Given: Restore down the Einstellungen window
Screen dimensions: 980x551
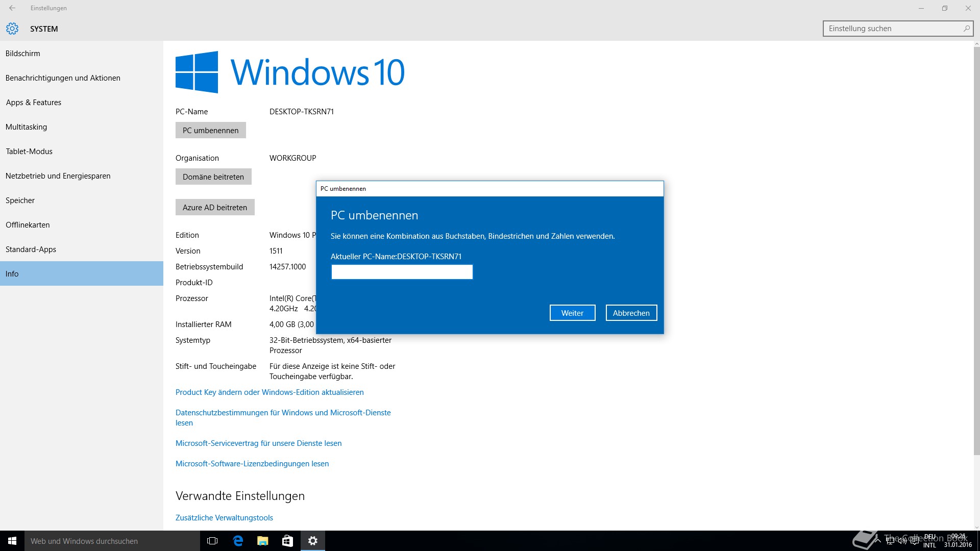Looking at the screenshot, I should (x=945, y=8).
